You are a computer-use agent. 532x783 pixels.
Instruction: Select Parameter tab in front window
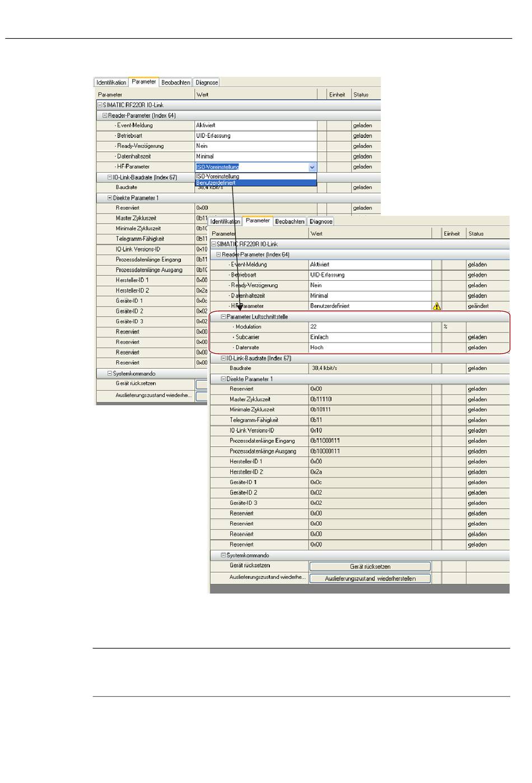tap(258, 221)
